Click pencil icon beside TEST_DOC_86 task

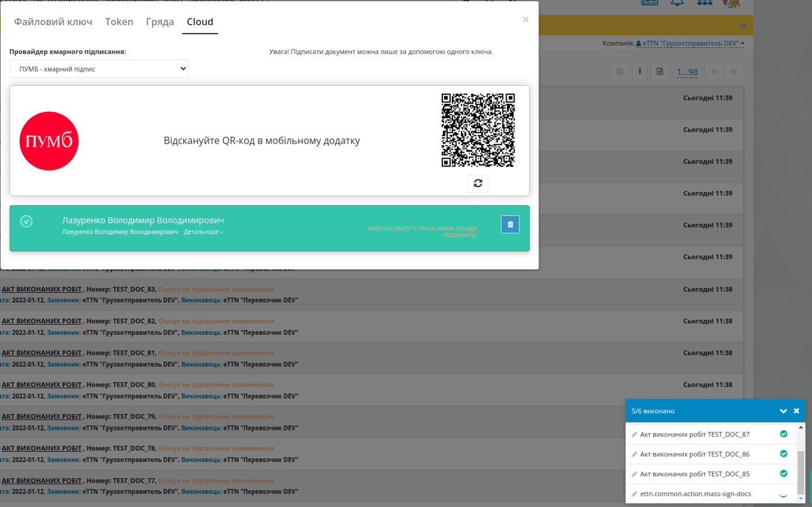[634, 454]
